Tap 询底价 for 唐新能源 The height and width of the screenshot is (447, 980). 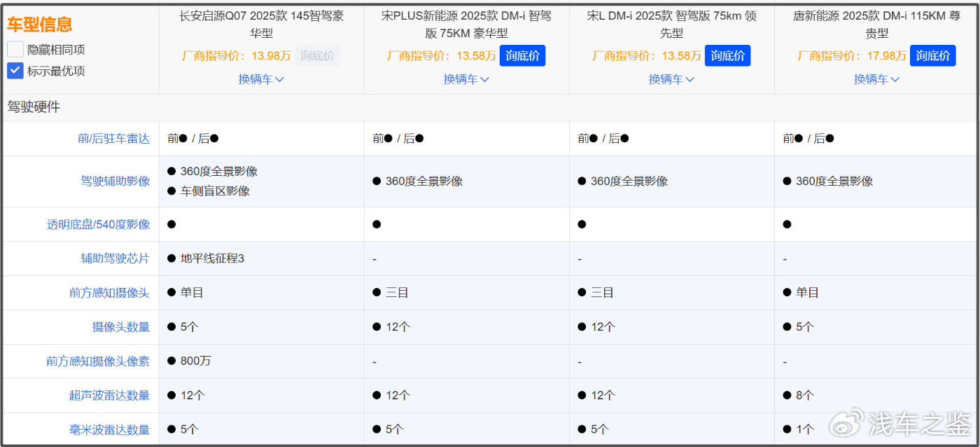[932, 56]
